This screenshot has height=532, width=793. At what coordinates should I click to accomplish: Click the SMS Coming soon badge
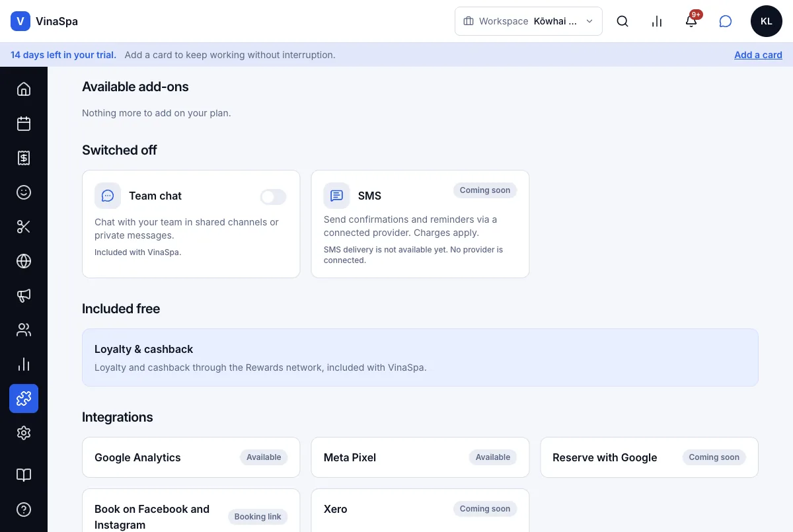click(x=485, y=190)
